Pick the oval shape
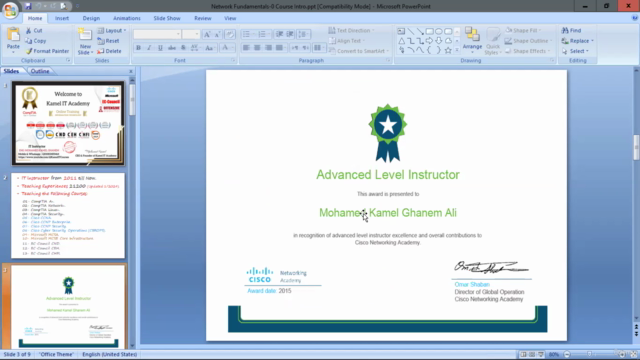The image size is (640, 360). point(439,31)
